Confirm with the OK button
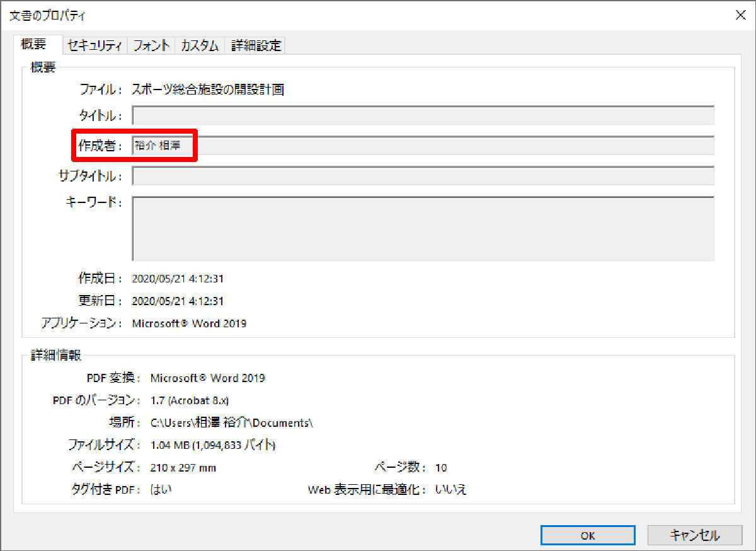Screen dimensions: 756x551 click(x=588, y=535)
